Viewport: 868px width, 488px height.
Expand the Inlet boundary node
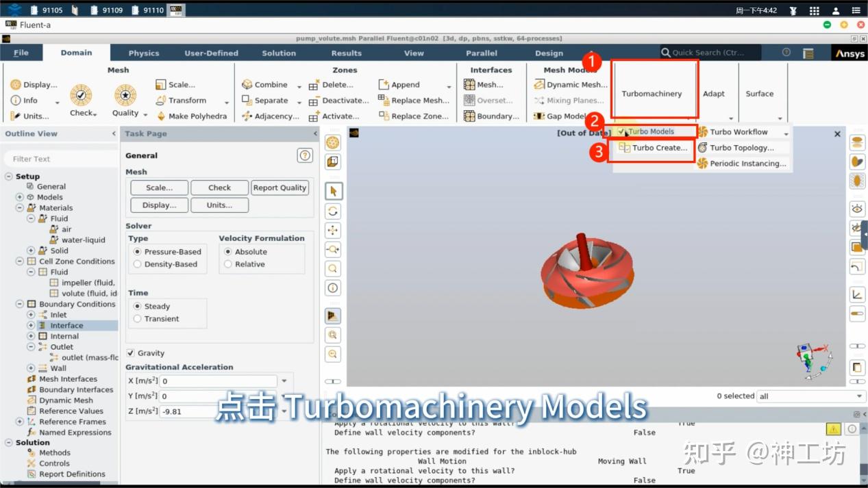(31, 315)
